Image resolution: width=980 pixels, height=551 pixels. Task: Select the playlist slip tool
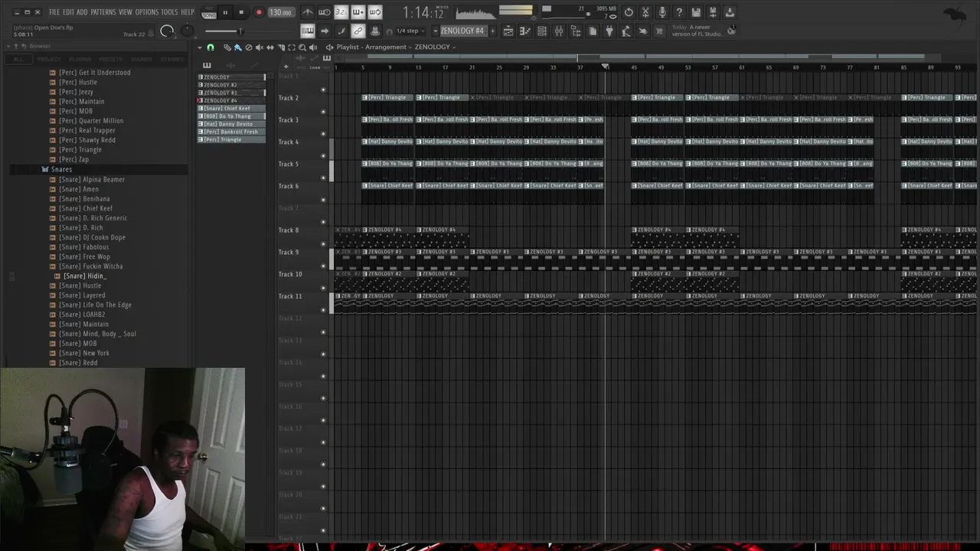270,47
